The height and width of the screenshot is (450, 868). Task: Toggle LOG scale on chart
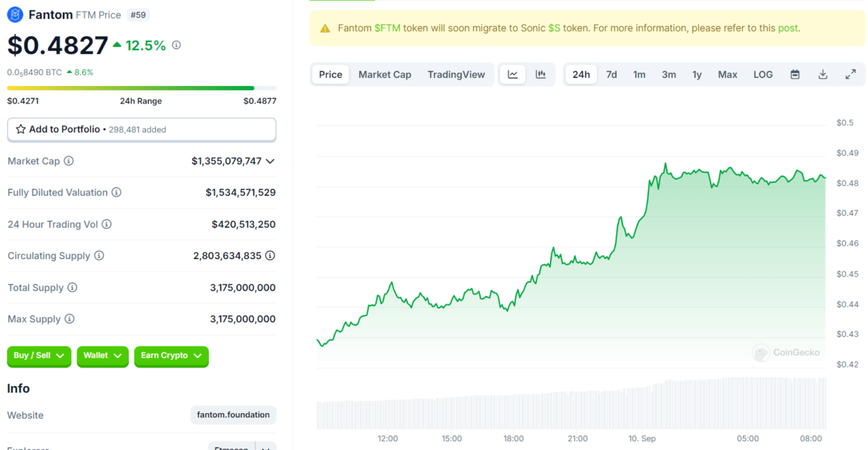pos(763,75)
